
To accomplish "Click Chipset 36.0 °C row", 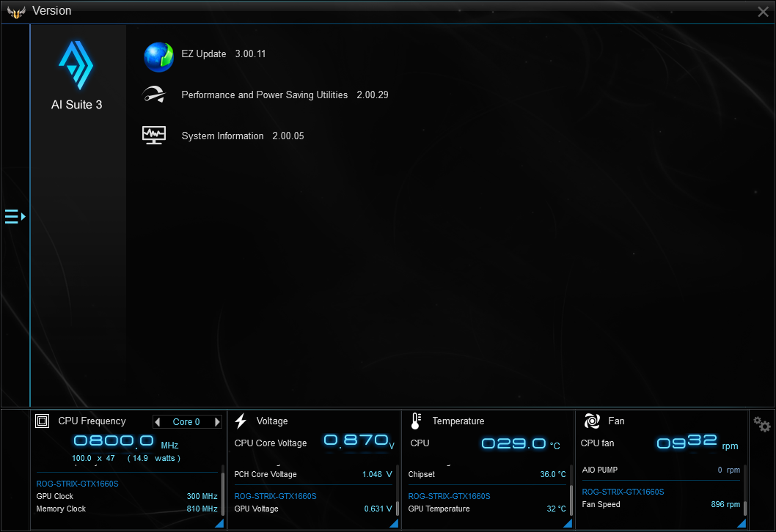I will 487,474.
